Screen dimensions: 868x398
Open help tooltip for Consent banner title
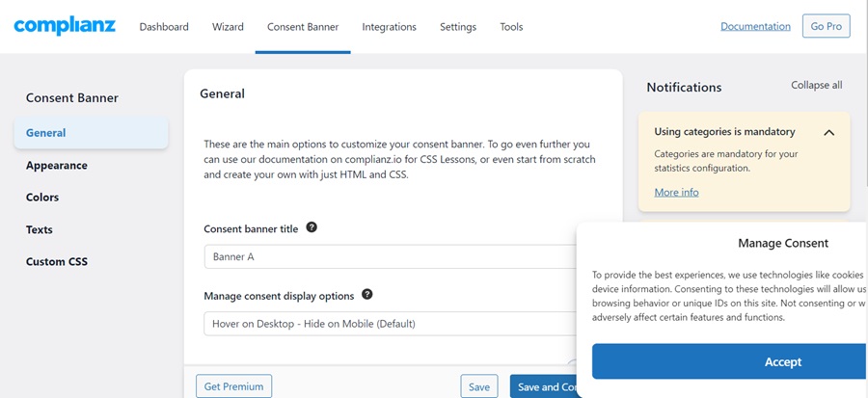[x=312, y=227]
